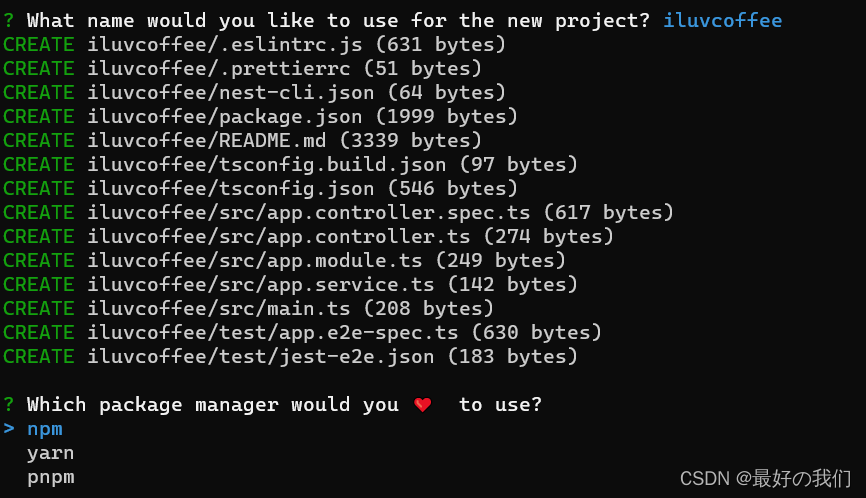Image resolution: width=866 pixels, height=498 pixels.
Task: Click the iluvcoffee/tsconfig.build.json path
Action: point(267,165)
